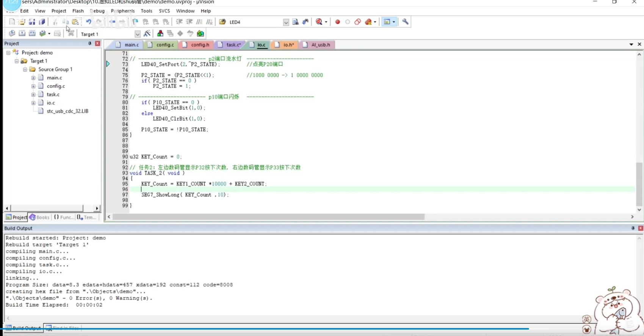The height and width of the screenshot is (336, 644).
Task: Open stc_usb_cdc_32.LIB in project tree
Action: (67, 111)
